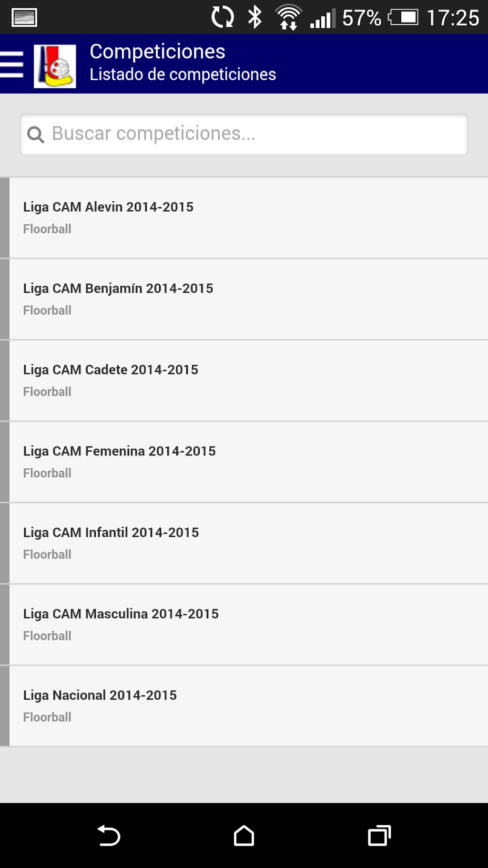The height and width of the screenshot is (868, 488).
Task: Tap the battery indicator icon
Action: (x=403, y=18)
